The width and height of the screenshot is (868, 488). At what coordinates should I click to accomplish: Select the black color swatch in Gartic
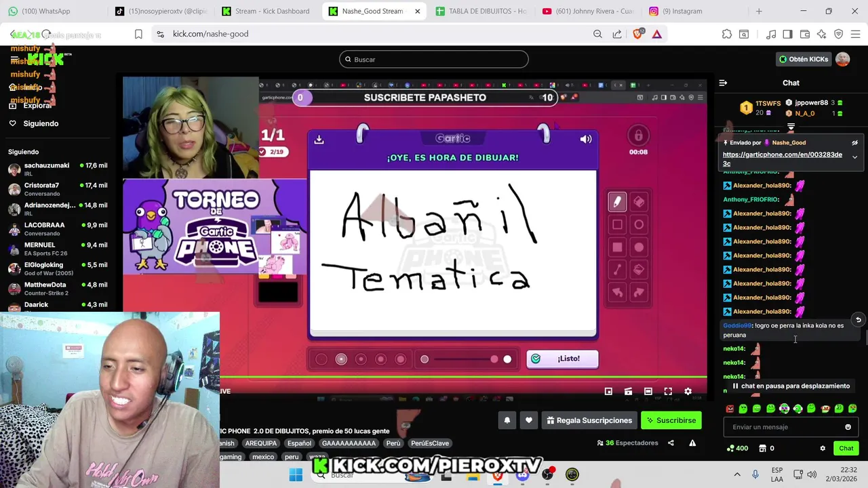(278, 291)
